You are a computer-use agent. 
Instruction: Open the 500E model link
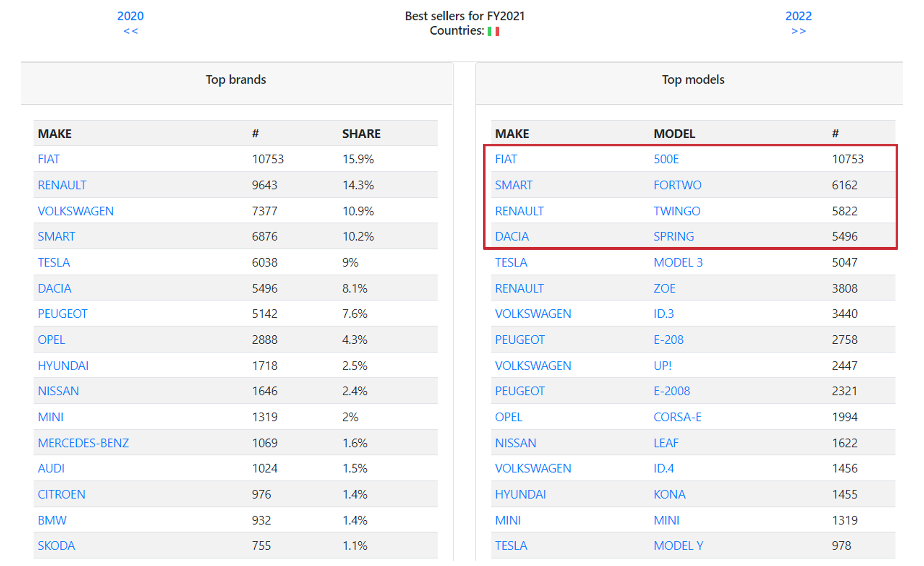666,159
